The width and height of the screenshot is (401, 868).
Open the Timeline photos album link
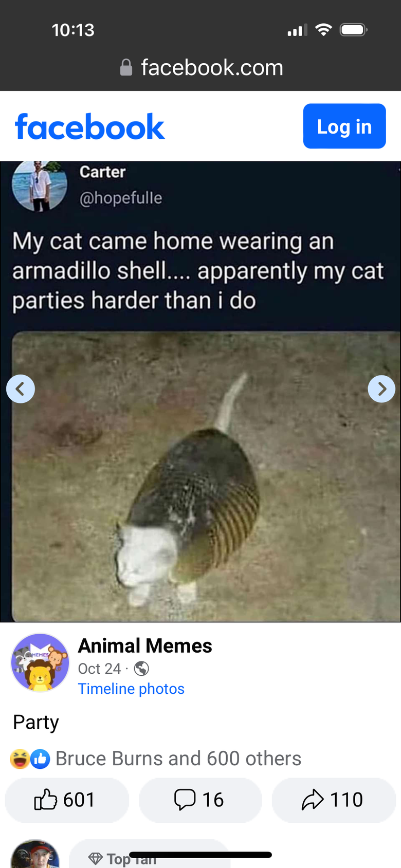pyautogui.click(x=131, y=689)
